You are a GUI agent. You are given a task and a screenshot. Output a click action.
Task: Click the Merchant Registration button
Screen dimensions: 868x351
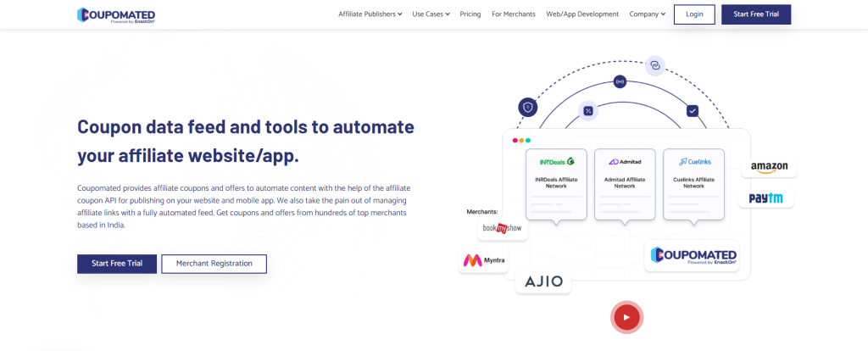(x=214, y=264)
